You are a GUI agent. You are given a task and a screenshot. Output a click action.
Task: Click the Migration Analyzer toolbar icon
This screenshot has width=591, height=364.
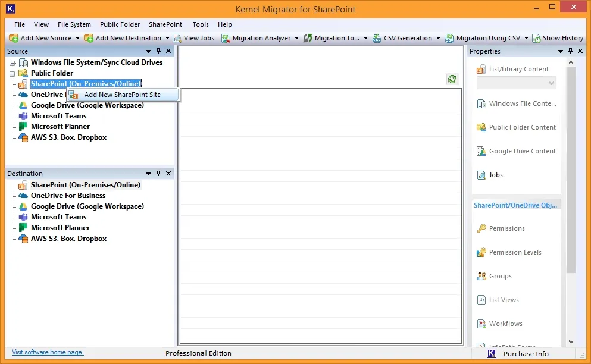pyautogui.click(x=226, y=38)
